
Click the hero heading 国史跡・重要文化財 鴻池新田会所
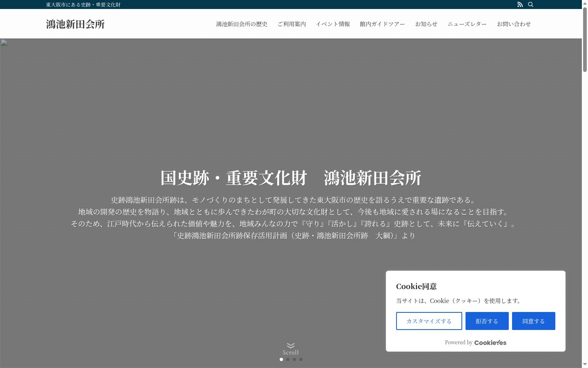point(291,178)
